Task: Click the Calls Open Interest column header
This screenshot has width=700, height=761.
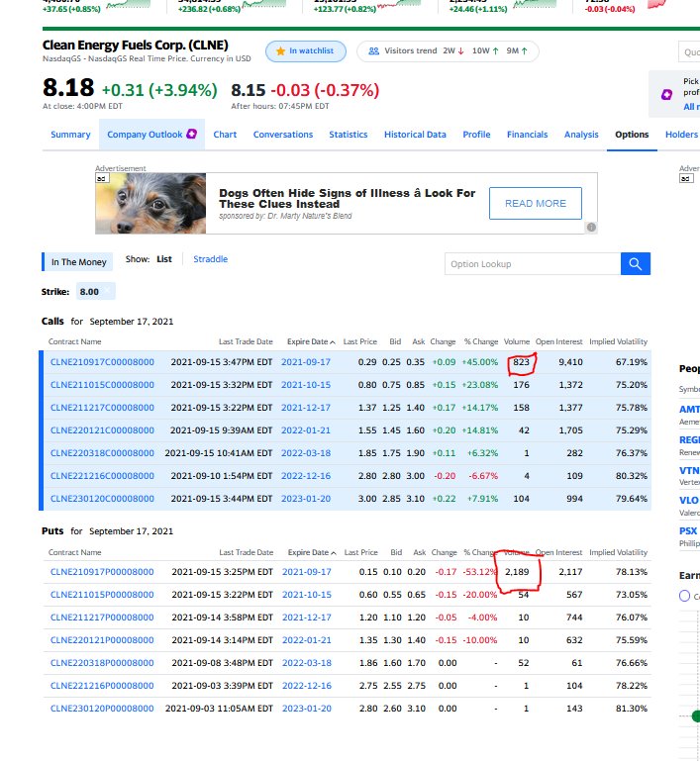Action: tap(558, 341)
